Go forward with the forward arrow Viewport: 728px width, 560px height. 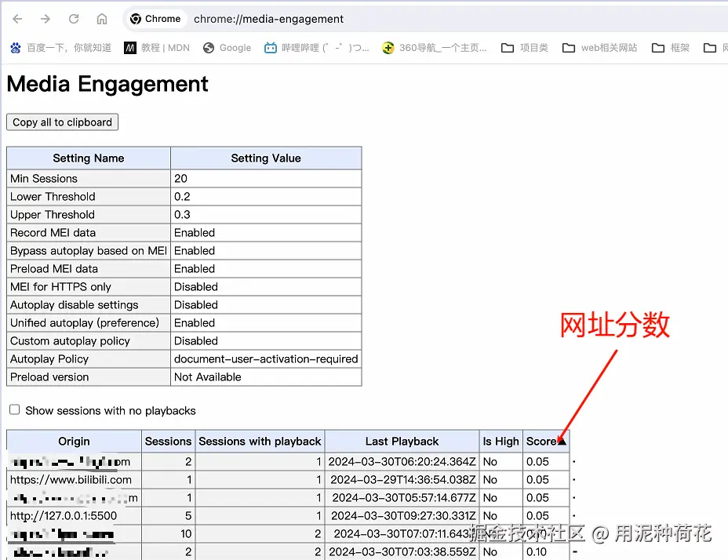pos(45,19)
